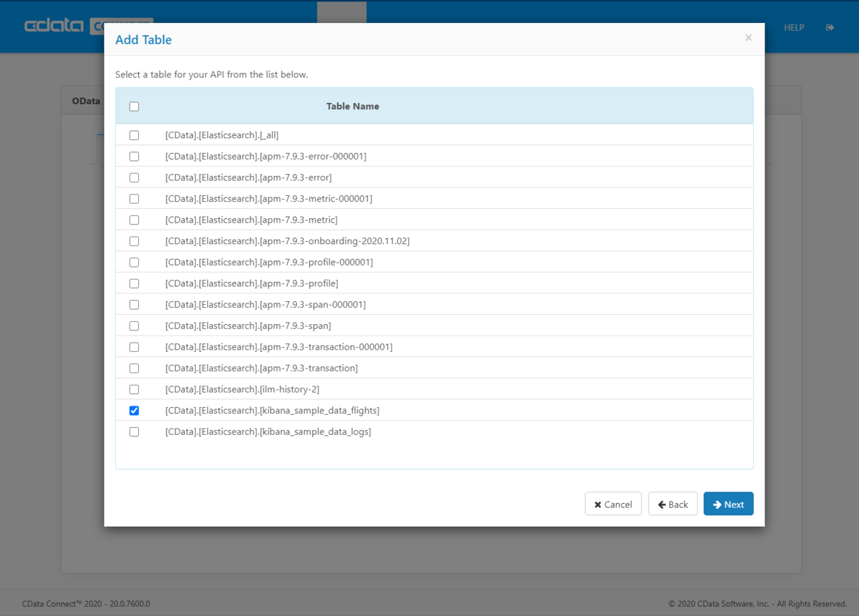Close the Add Table dialog with the X icon
The height and width of the screenshot is (616, 859).
[748, 38]
